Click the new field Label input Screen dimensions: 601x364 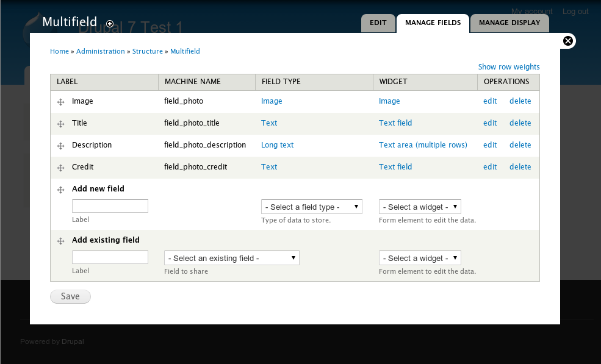coord(110,206)
